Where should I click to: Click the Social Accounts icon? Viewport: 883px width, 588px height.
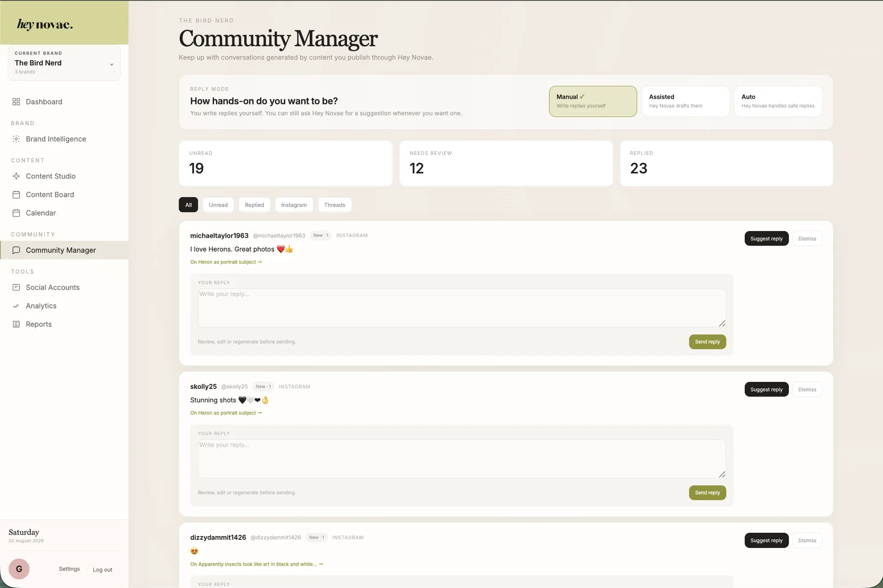click(x=16, y=287)
